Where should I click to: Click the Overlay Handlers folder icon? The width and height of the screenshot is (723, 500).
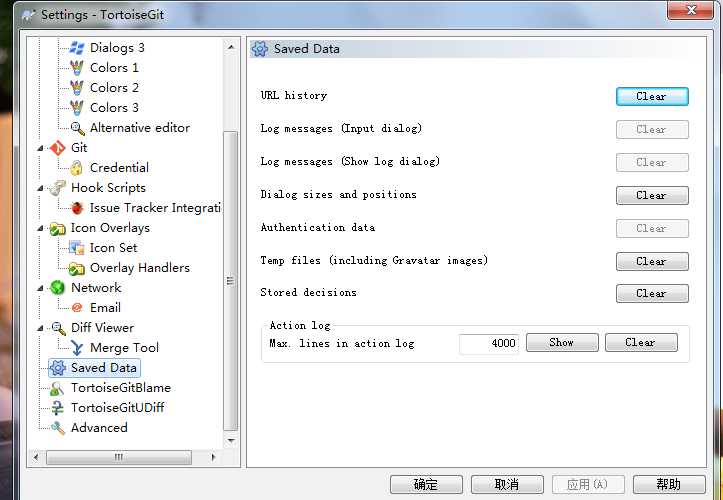[77, 268]
